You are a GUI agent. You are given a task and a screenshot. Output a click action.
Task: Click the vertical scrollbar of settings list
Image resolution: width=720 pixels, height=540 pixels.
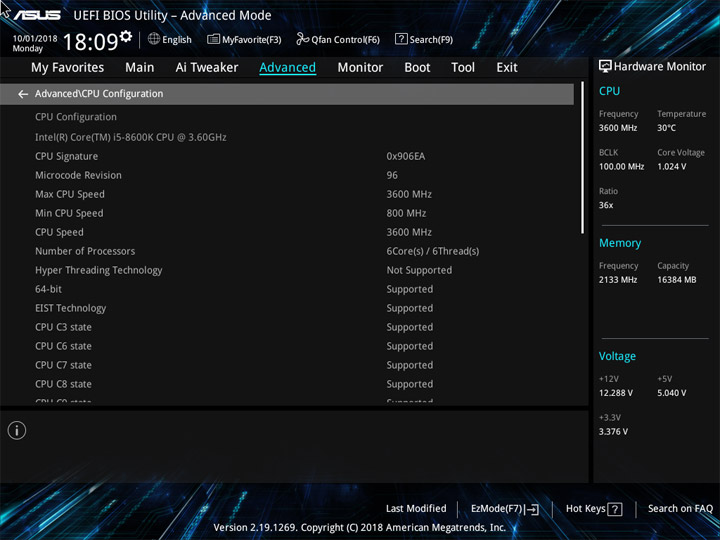click(x=582, y=158)
